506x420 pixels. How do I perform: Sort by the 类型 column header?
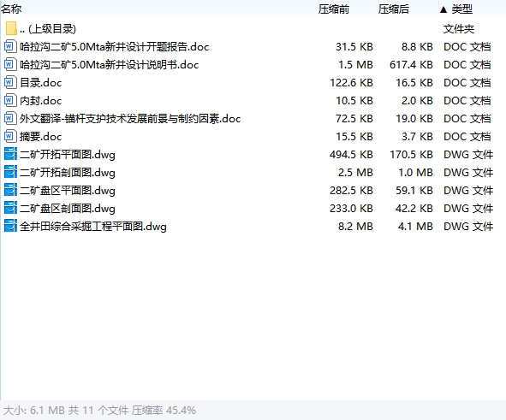point(462,9)
